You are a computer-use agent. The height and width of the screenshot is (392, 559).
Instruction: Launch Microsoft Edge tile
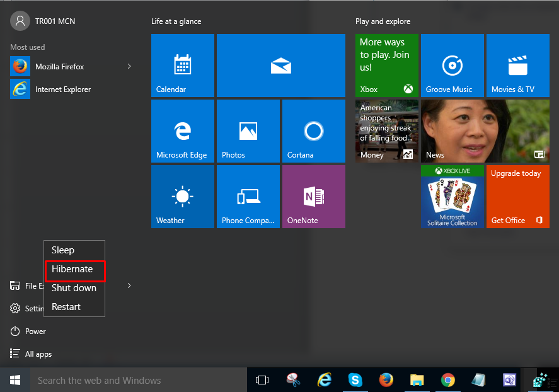183,131
